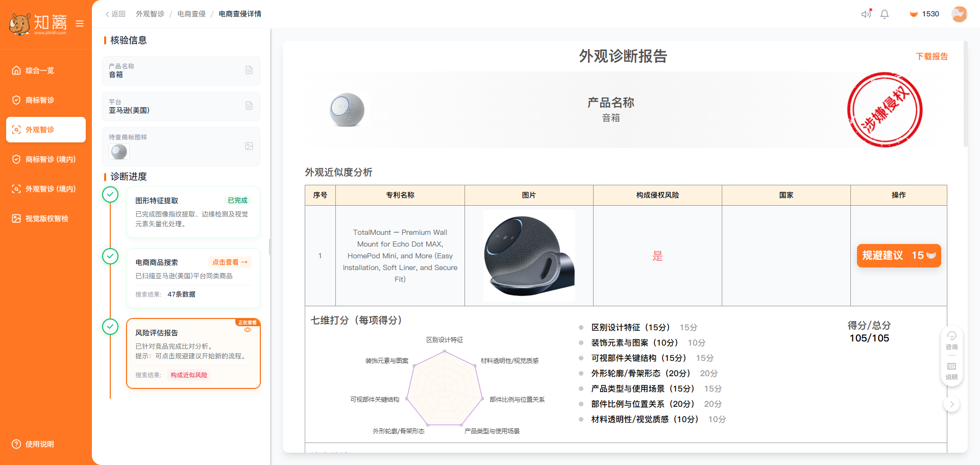Click the 105/105 total score
Image resolution: width=980 pixels, height=465 pixels.
(x=869, y=338)
